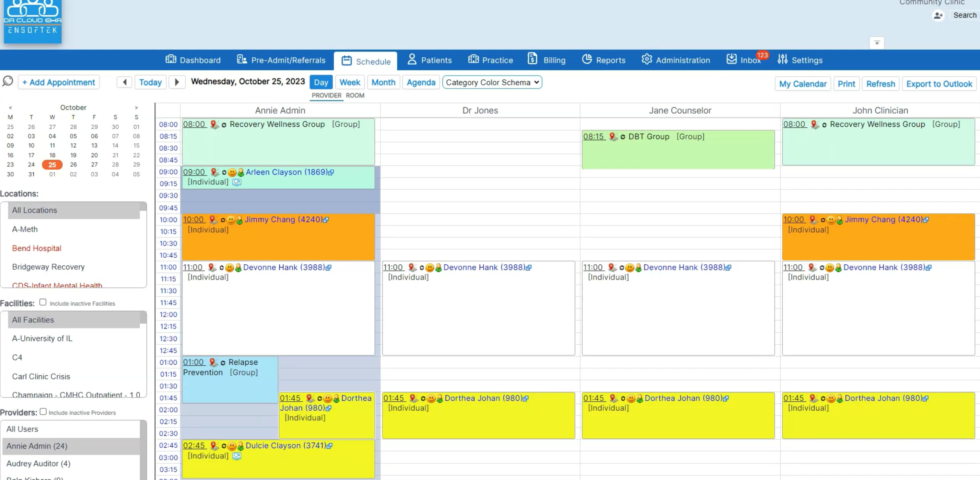Enable the Include inactive Facilities checkbox
The width and height of the screenshot is (980, 480).
pos(43,302)
